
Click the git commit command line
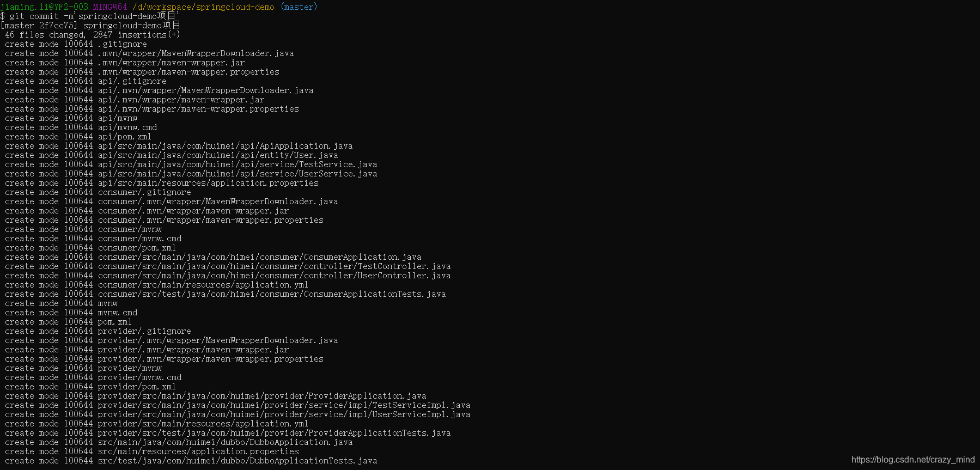click(x=90, y=16)
